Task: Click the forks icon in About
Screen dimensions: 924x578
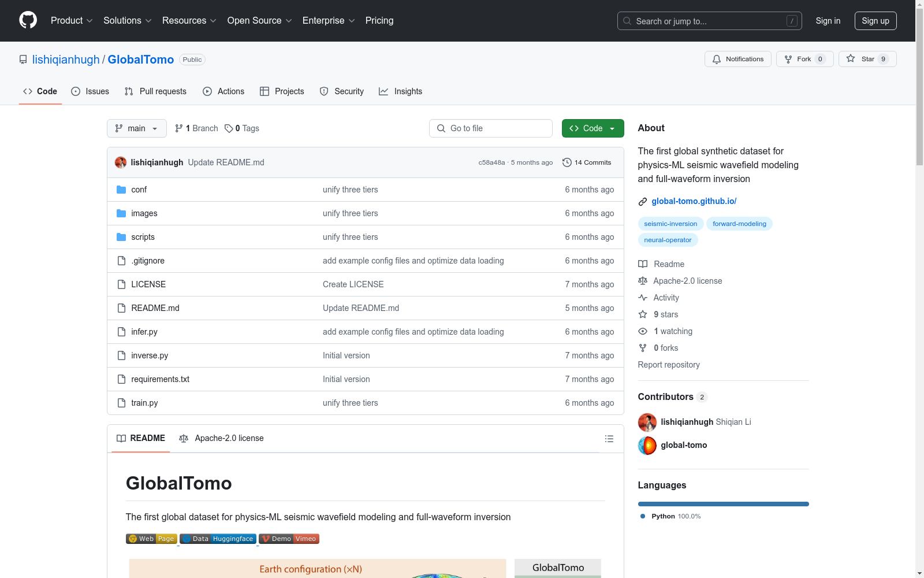Action: [643, 348]
